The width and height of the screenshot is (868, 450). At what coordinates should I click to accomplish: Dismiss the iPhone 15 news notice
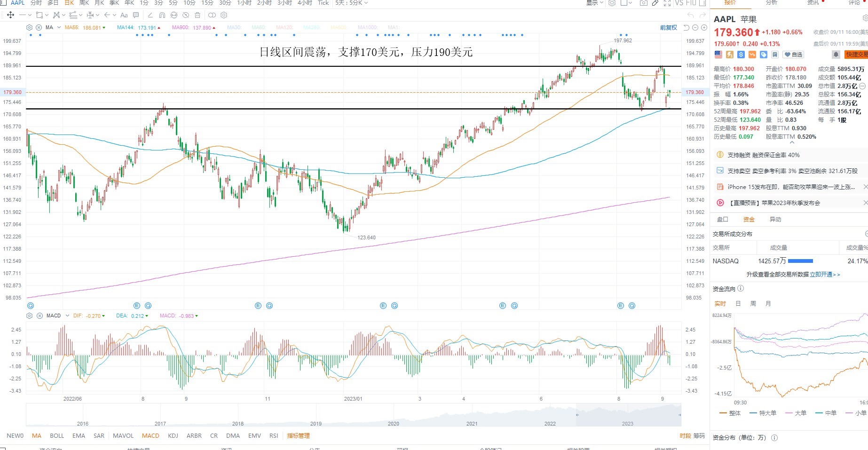(865, 187)
